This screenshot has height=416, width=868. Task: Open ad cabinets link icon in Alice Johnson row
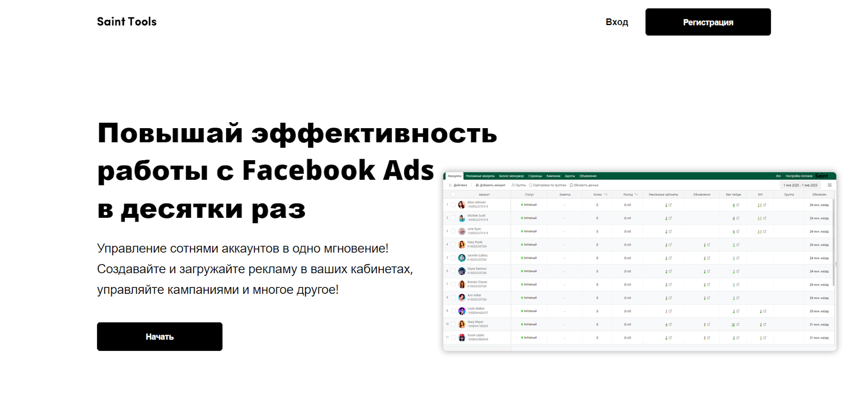pos(670,205)
